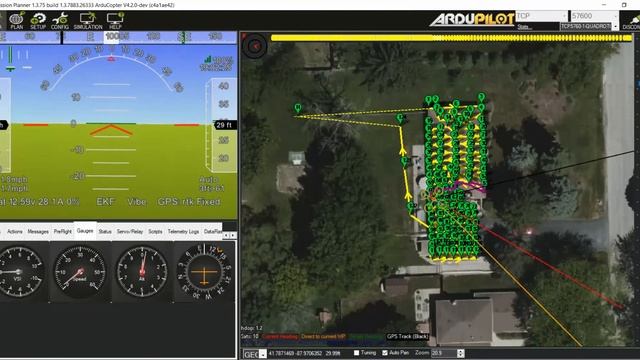Switch to the PreFlight tab
Image resolution: width=640 pixels, height=360 pixels.
62,231
